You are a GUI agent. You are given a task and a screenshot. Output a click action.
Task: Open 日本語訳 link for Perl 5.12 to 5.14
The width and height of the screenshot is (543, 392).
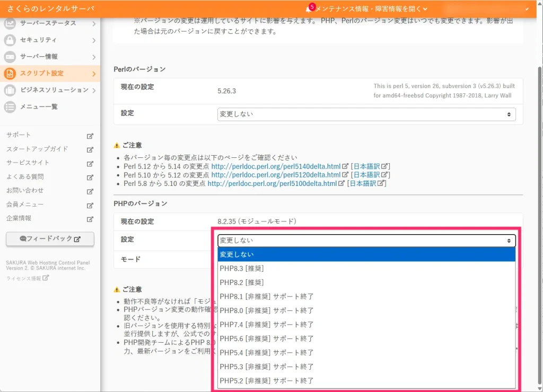click(x=366, y=166)
